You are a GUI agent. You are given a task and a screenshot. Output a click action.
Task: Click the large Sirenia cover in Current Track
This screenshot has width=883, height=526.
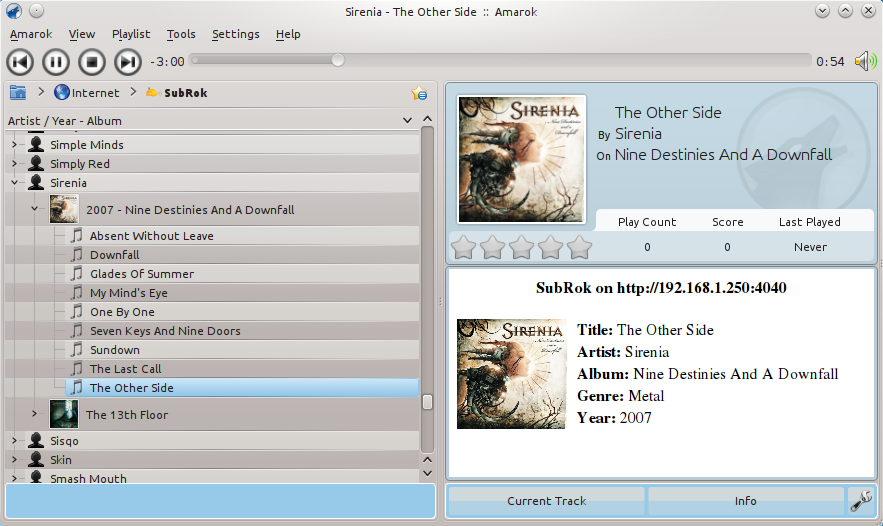click(521, 159)
